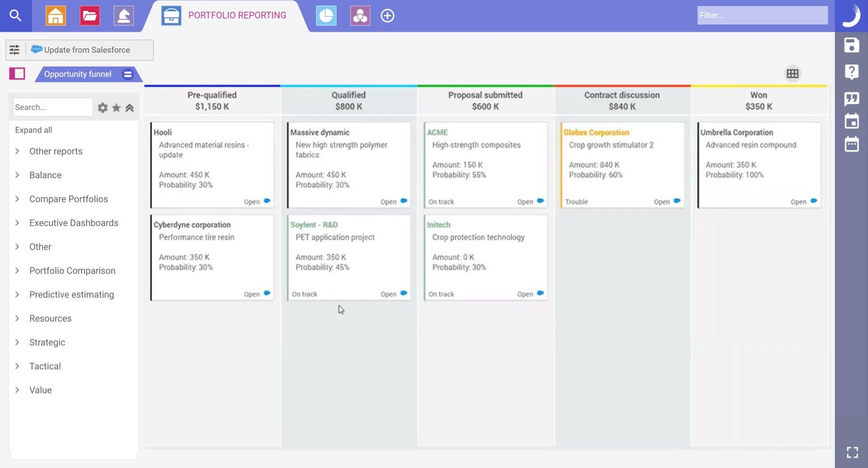Viewport: 868px width, 468px height.
Task: Open the blue pie chart report tab icon
Action: 326,15
